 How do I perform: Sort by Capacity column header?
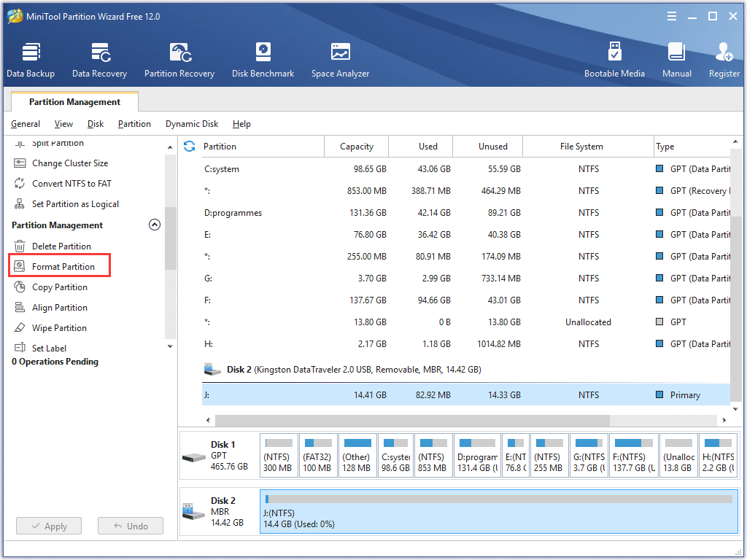coord(356,146)
